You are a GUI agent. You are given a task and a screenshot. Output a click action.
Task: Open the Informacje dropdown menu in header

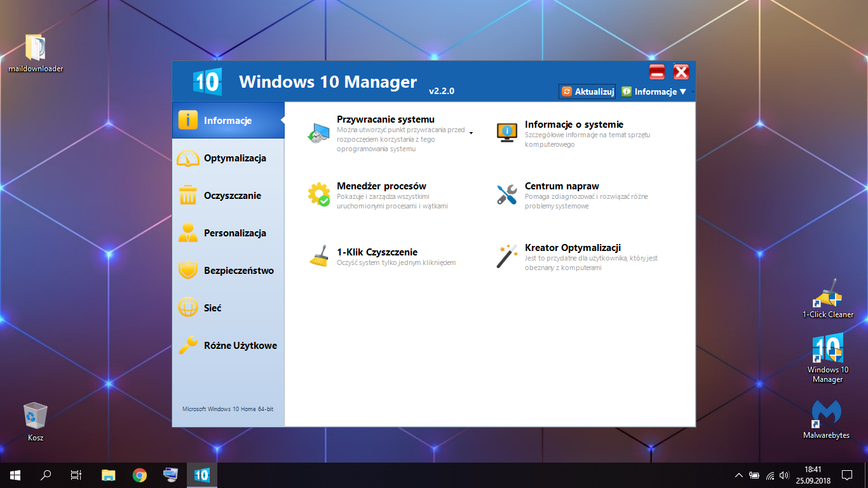[x=654, y=91]
